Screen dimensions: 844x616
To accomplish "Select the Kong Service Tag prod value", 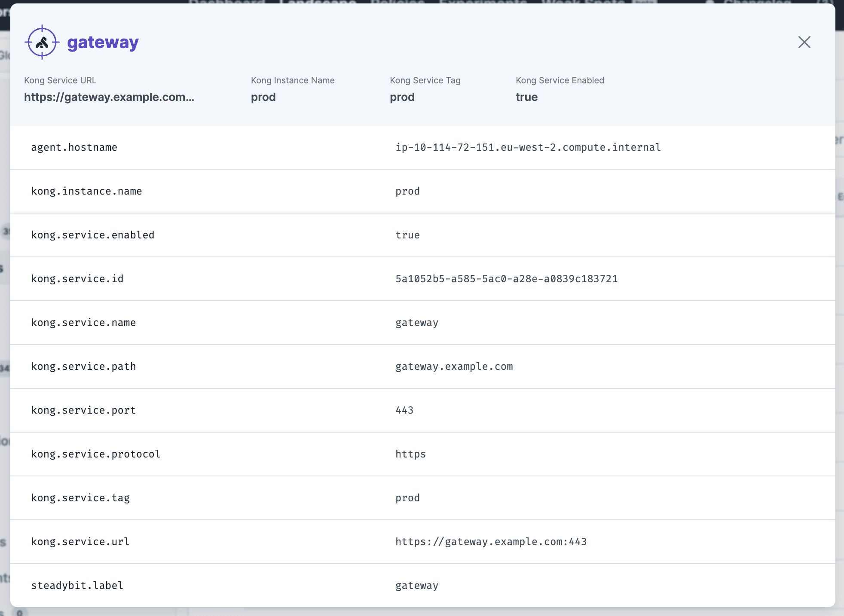I will [x=402, y=97].
